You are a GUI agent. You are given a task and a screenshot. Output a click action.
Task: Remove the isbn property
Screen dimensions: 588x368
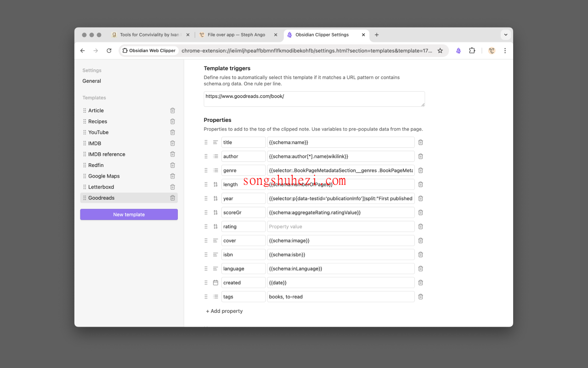pyautogui.click(x=420, y=254)
